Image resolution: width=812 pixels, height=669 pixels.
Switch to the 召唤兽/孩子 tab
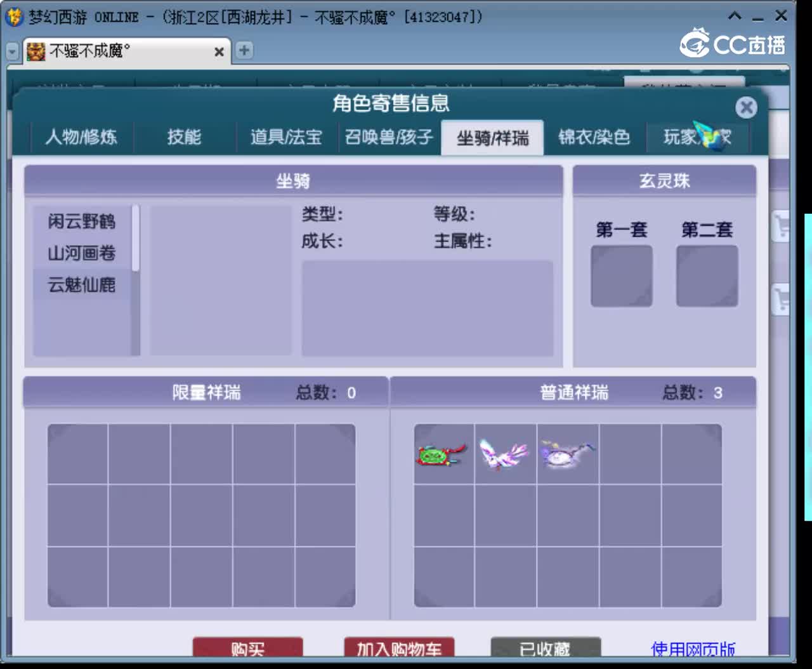point(389,137)
